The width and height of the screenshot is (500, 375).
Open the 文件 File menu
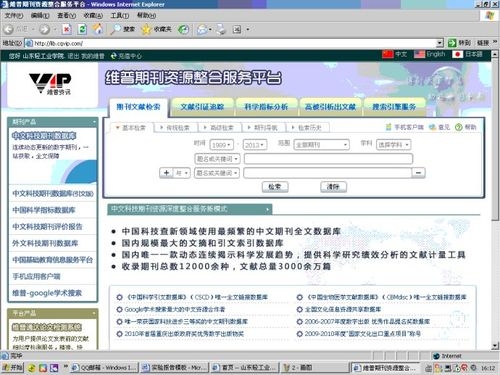point(14,15)
